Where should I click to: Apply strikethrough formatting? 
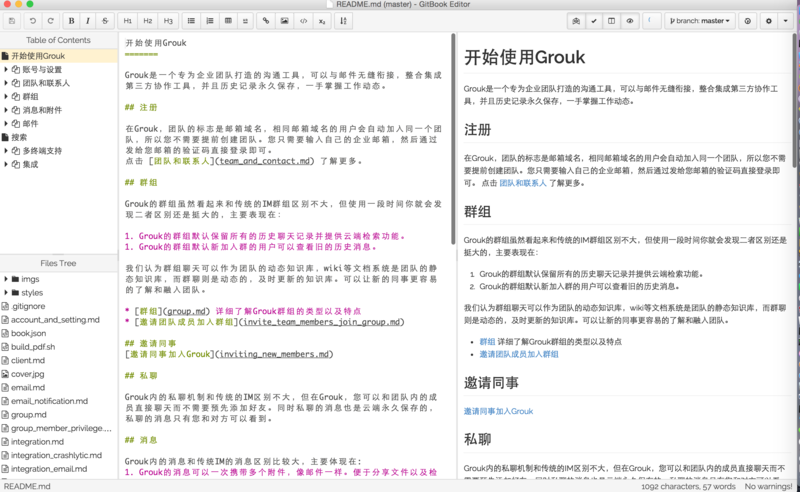105,21
